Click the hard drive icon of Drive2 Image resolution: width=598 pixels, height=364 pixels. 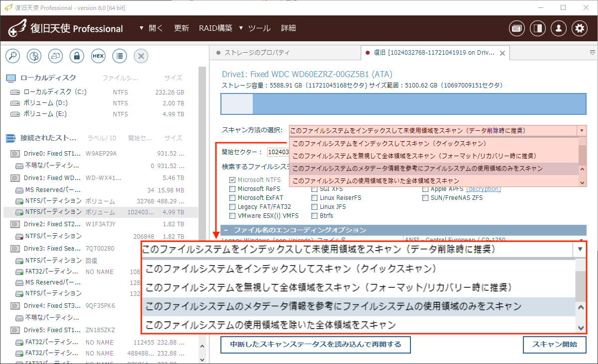click(x=15, y=224)
